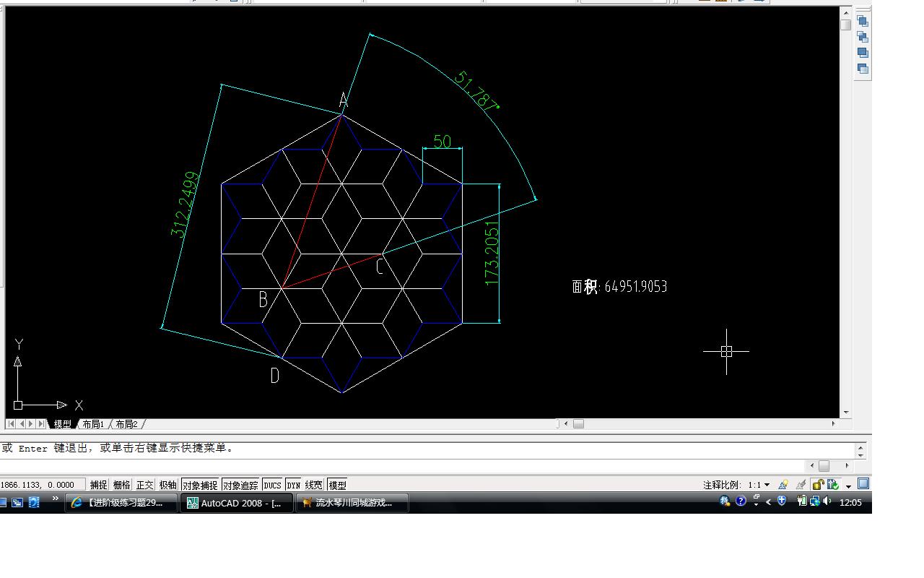Open the 流水琴川同城游戏 taskbar window

[x=353, y=503]
